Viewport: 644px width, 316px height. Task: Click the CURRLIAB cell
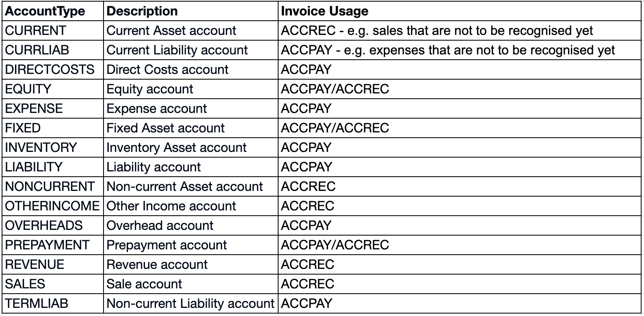[37, 50]
